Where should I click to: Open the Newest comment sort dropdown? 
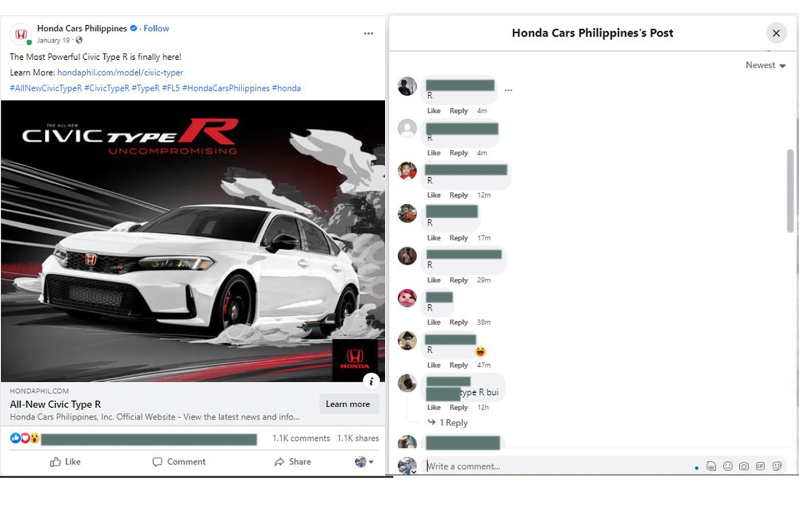[765, 65]
